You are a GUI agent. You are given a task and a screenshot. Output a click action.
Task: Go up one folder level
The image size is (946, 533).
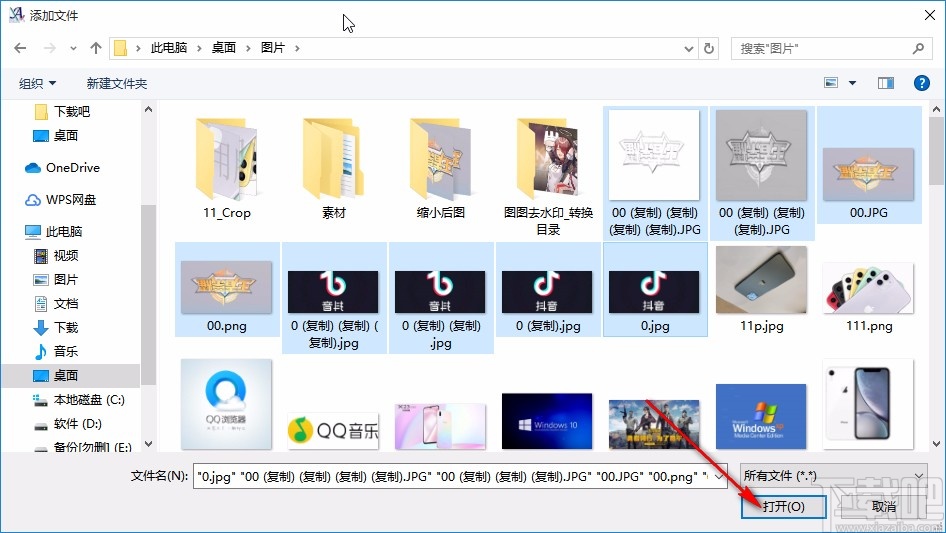point(95,48)
